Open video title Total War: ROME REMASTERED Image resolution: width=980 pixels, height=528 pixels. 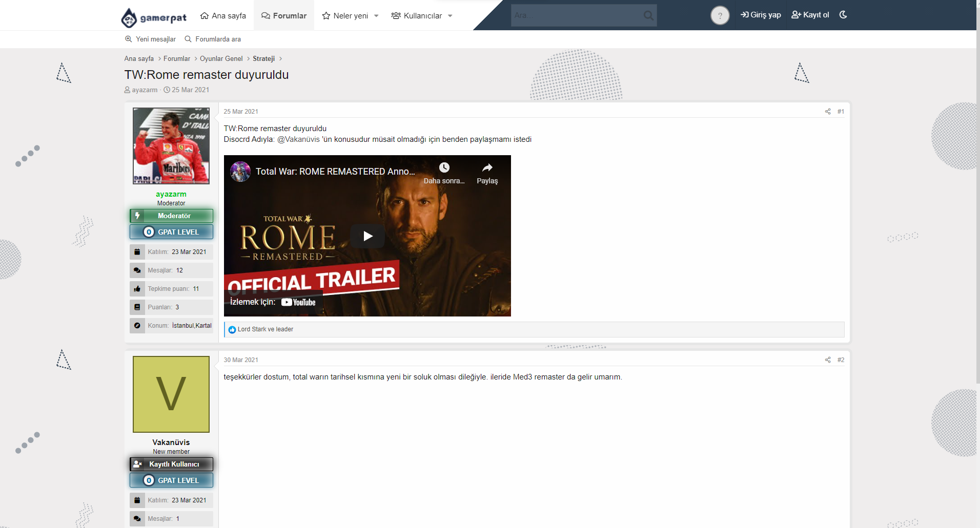335,172
